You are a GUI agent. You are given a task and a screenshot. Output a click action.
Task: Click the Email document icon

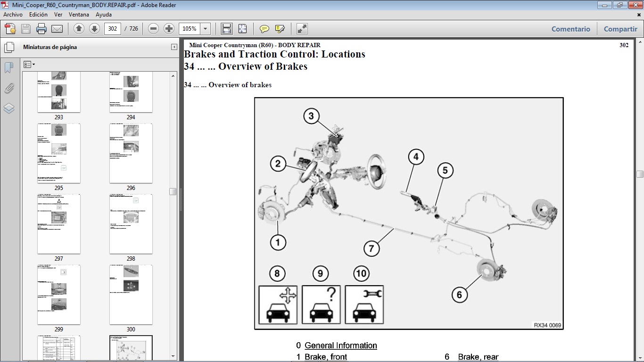pyautogui.click(x=57, y=29)
